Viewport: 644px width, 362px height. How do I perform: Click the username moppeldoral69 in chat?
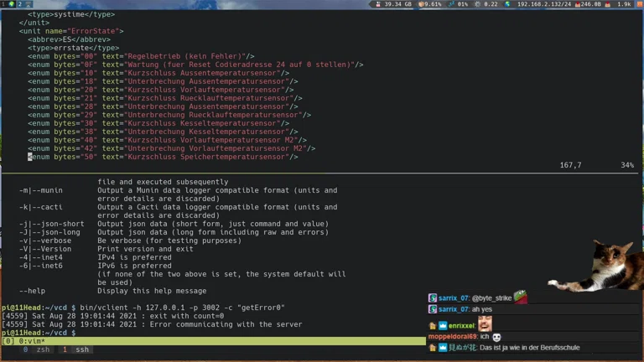[x=452, y=337]
